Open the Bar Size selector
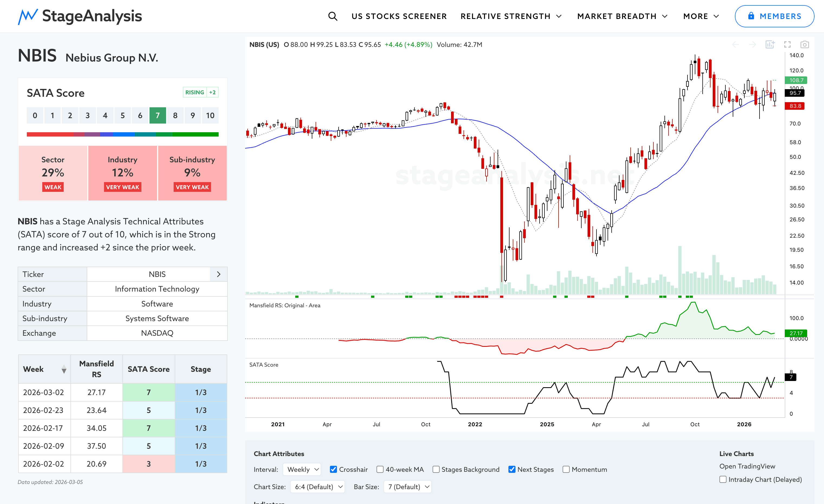This screenshot has width=824, height=504. tap(408, 487)
